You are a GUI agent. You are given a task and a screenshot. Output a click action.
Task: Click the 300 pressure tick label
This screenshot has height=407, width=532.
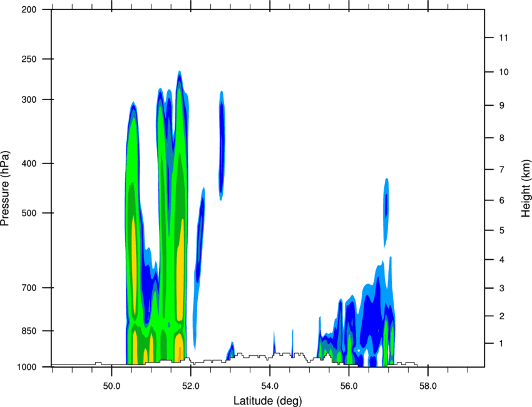point(29,100)
